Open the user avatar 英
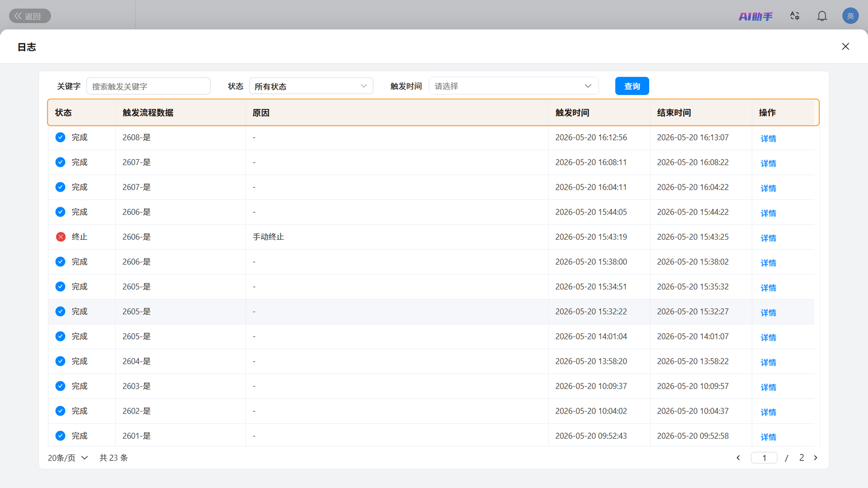This screenshot has width=868, height=488. coord(850,16)
